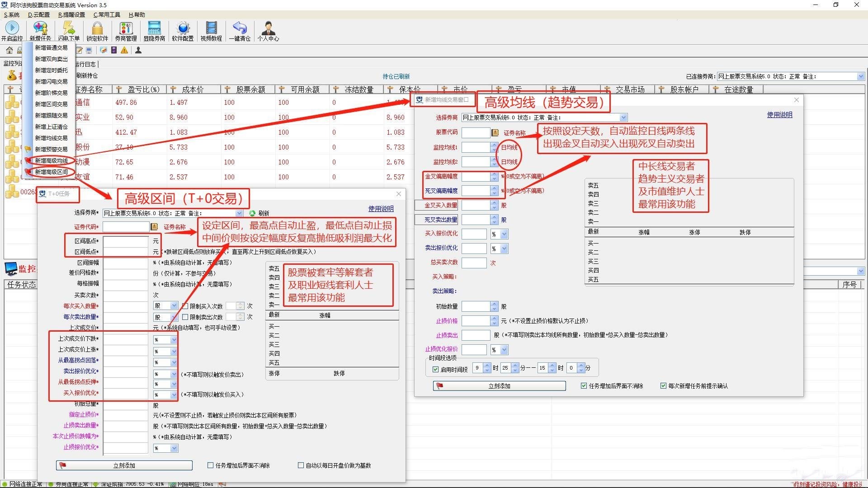This screenshot has height=488, width=868.
Task: Click the 金叉买入数量 button
Action: [x=437, y=205]
